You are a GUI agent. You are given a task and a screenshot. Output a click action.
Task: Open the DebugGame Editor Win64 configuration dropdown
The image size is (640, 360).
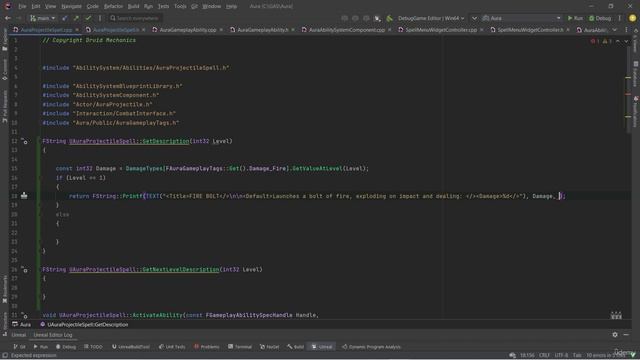point(431,18)
